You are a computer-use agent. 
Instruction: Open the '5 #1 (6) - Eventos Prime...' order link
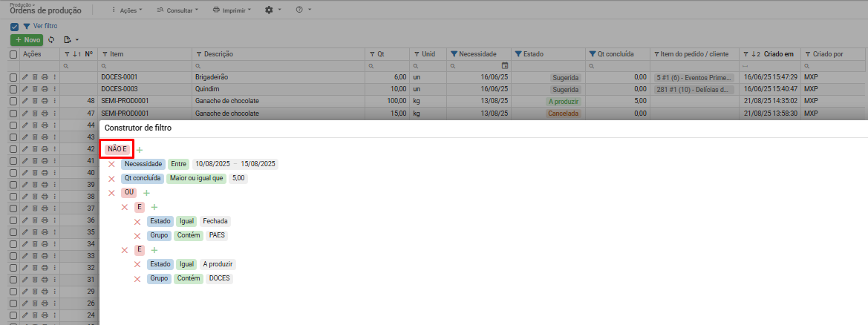(694, 77)
